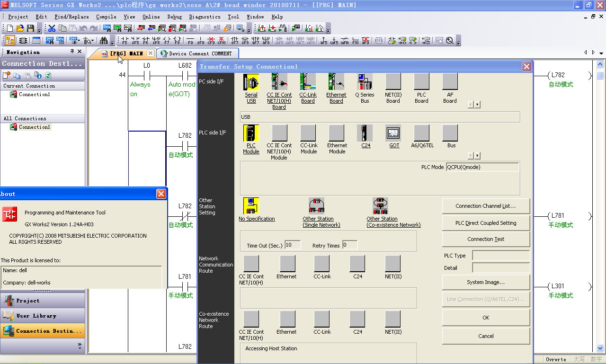Screen dimensions: 606x364
Task: Open the Online menu
Action: (151, 17)
